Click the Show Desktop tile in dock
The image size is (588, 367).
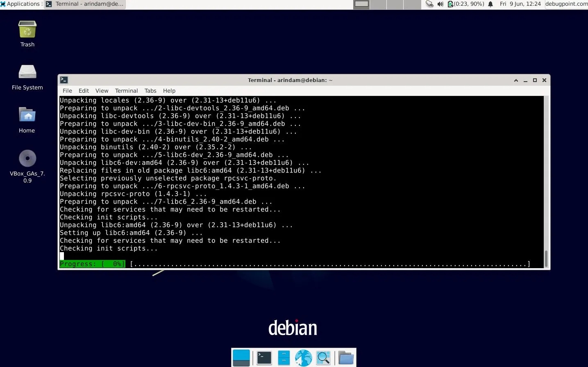coord(241,357)
